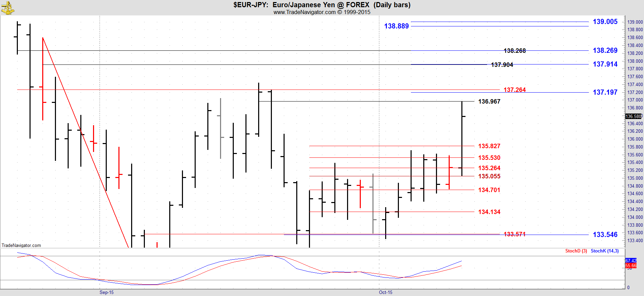
Task: Click the Oct-15 date axis label
Action: tap(386, 292)
